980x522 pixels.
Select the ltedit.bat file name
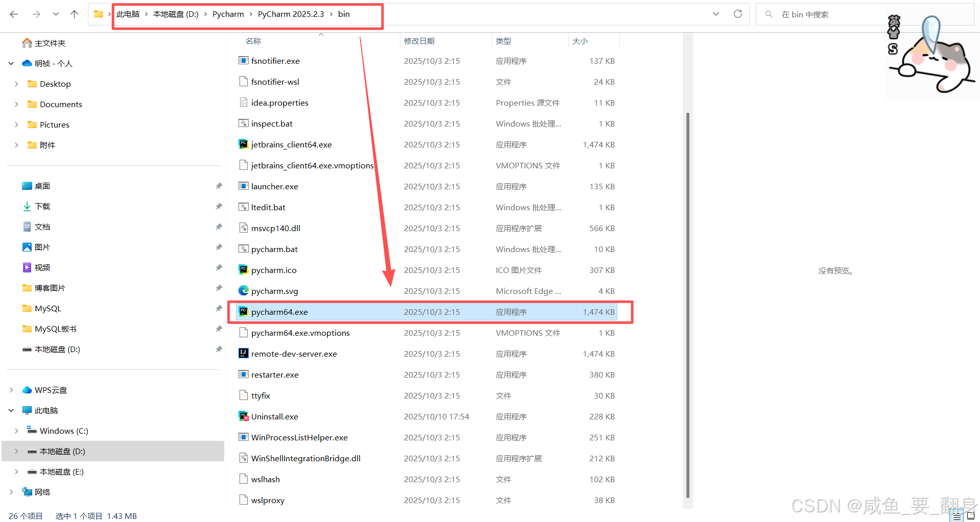268,207
